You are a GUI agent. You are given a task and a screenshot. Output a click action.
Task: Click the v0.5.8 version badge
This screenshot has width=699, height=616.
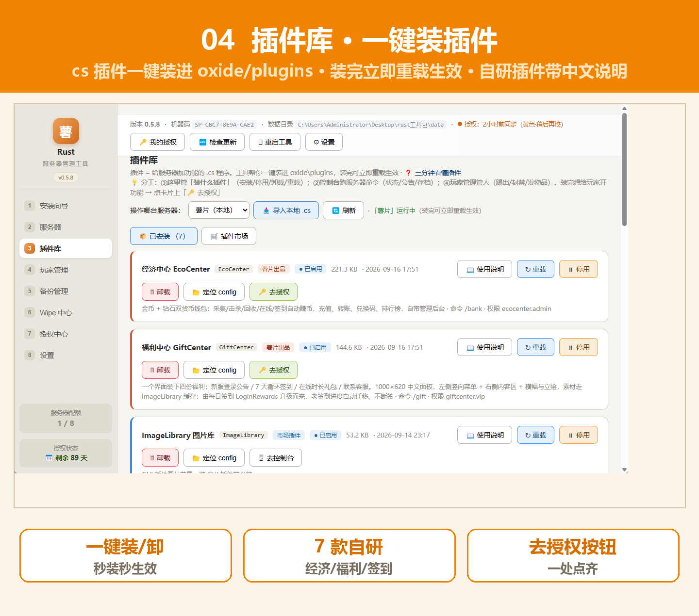pos(66,178)
